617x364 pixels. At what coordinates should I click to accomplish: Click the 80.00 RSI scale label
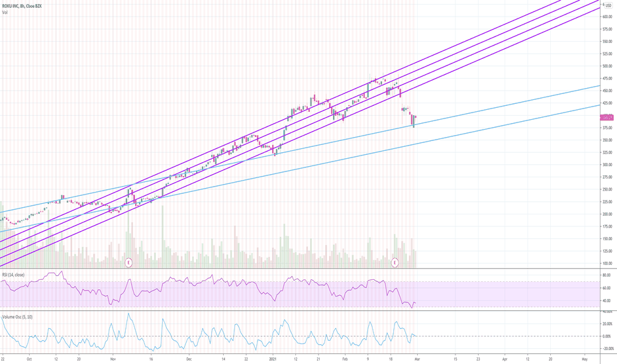pos(608,275)
